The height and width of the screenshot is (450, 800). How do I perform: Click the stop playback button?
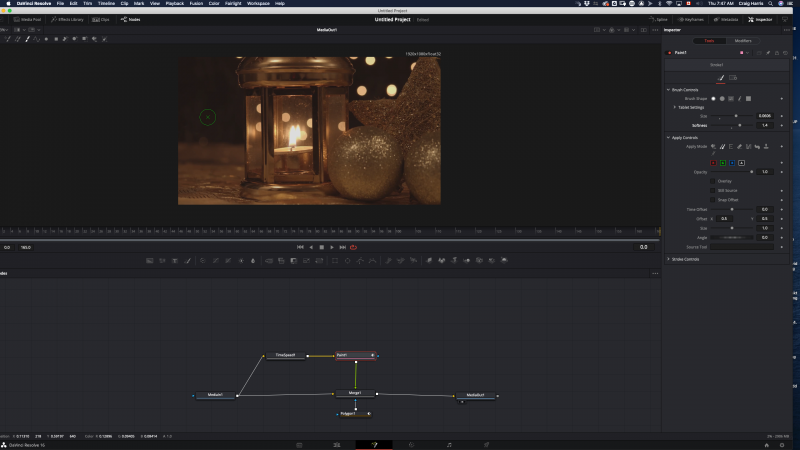coord(321,247)
